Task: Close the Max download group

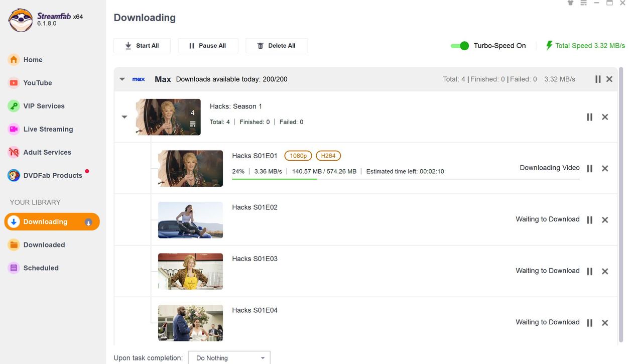Action: point(609,79)
